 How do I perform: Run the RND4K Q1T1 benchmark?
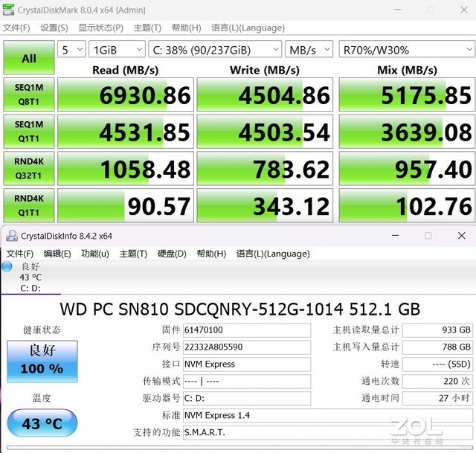pyautogui.click(x=29, y=205)
